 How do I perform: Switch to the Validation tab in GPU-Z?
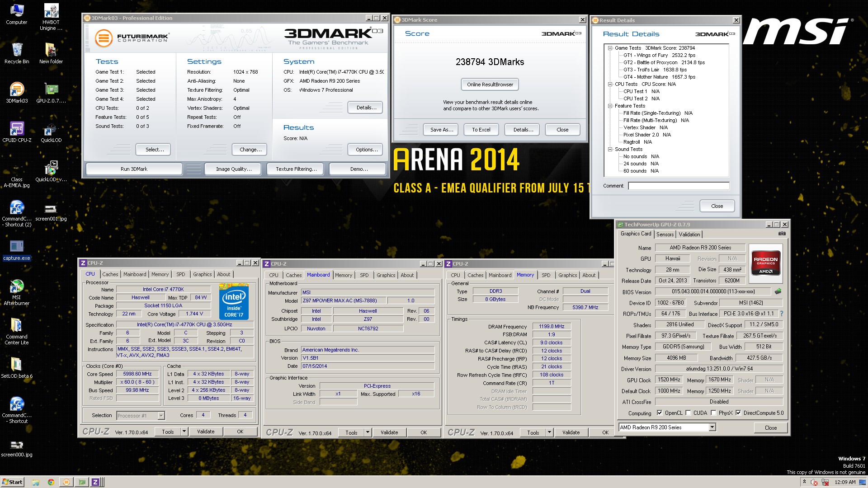click(689, 235)
